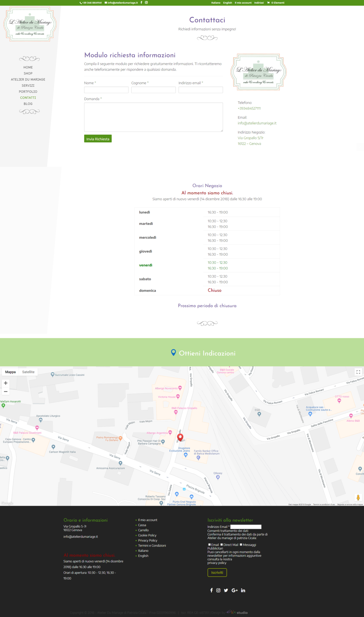364x617 pixels.
Task: Click the Facebook icon in top bar
Action: [141, 3]
